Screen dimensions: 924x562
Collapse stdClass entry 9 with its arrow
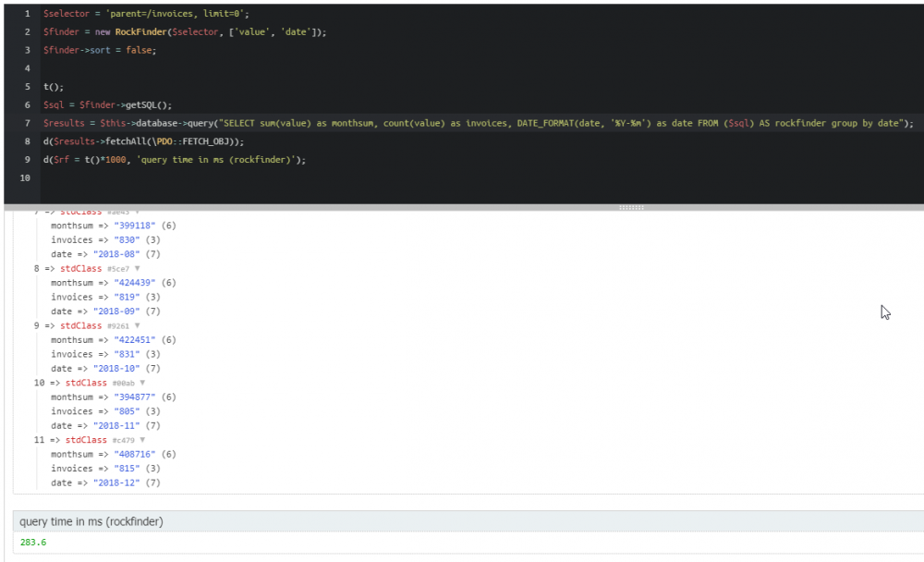coord(138,326)
